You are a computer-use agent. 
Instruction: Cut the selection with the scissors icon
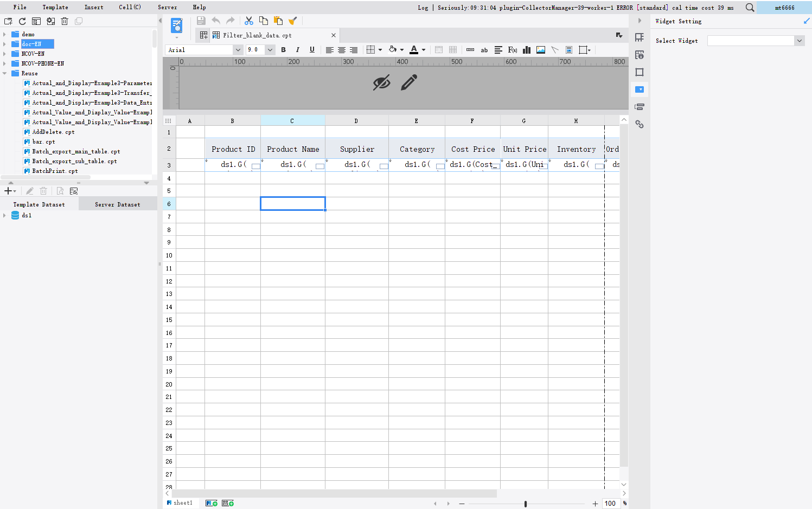pyautogui.click(x=249, y=20)
